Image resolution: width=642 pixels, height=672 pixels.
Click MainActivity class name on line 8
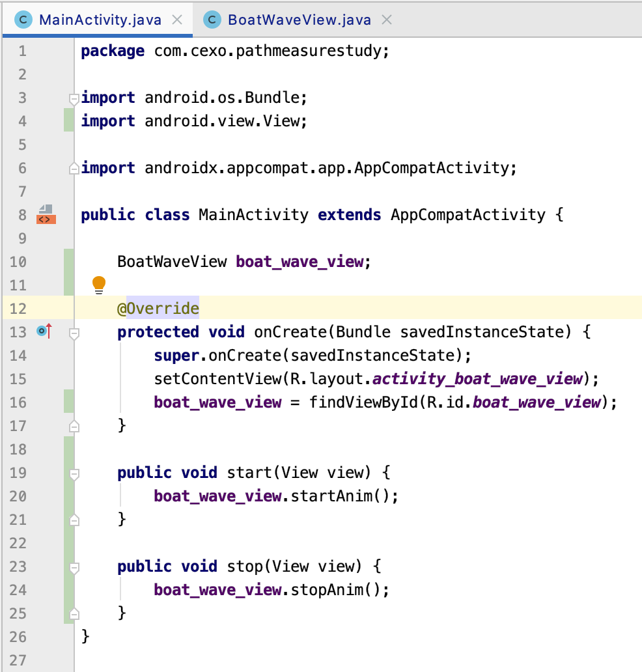click(x=253, y=215)
